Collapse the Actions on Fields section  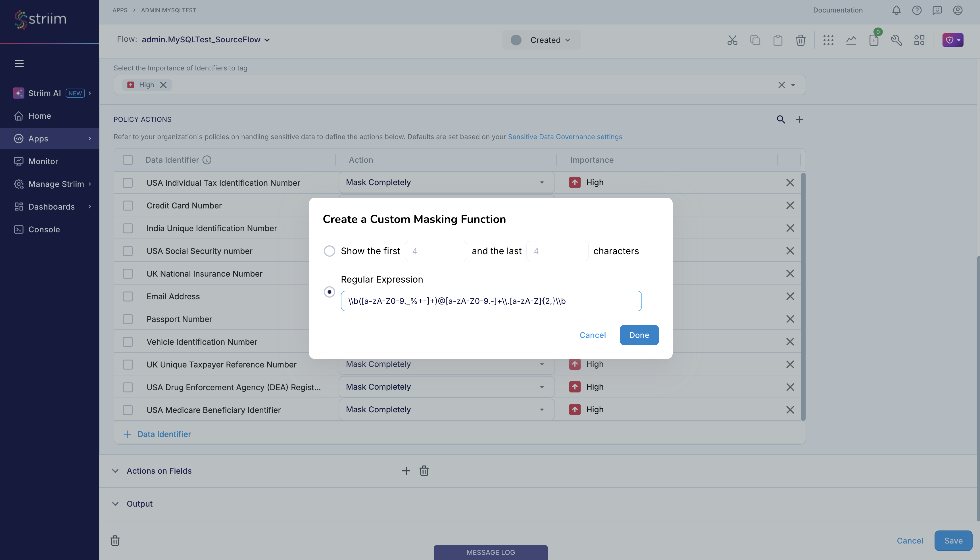(x=115, y=471)
